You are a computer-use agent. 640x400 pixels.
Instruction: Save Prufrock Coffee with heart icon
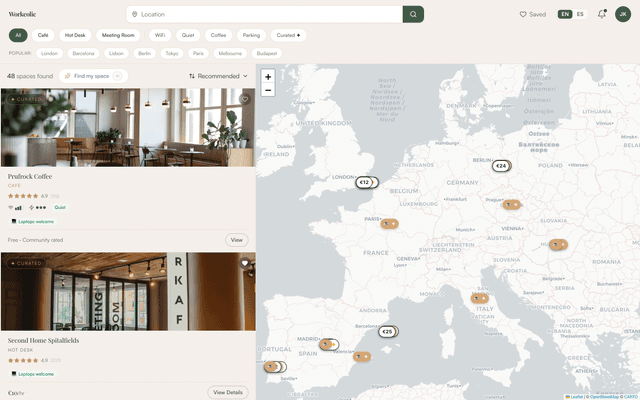(244, 99)
